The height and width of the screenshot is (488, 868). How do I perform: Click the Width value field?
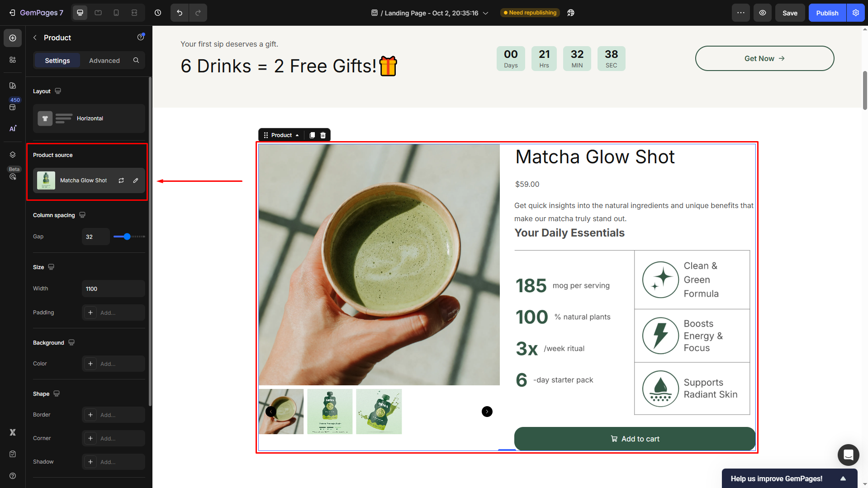tap(114, 289)
